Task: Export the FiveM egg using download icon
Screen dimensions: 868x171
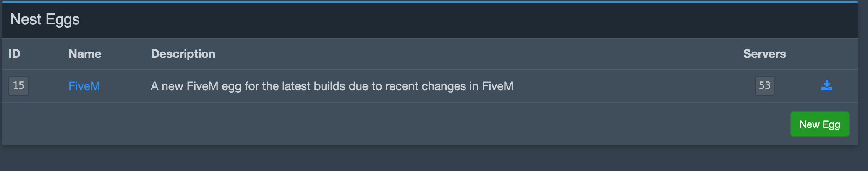Action: click(x=826, y=85)
